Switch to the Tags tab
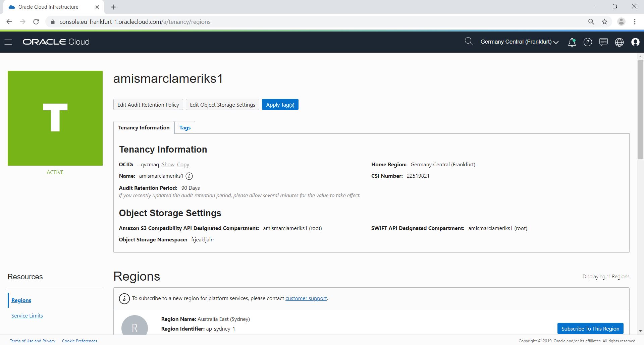 coord(185,127)
